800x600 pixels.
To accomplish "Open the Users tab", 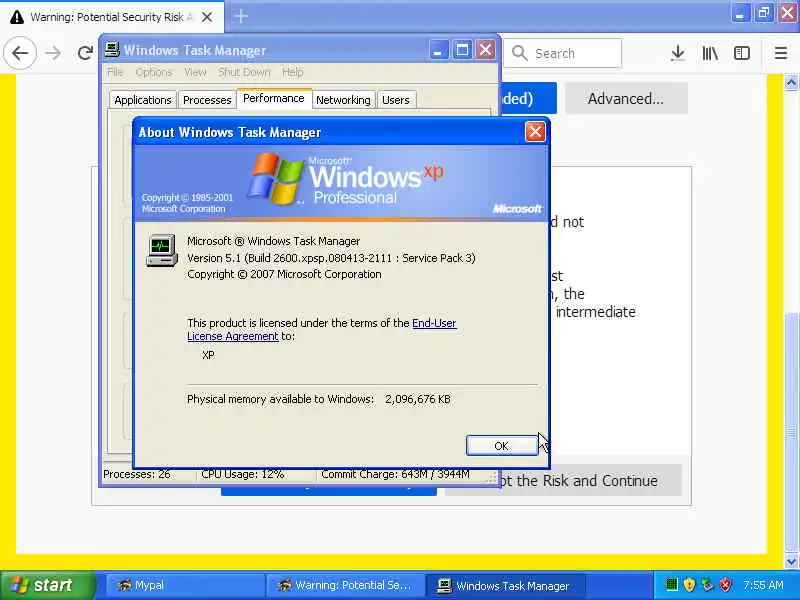I will click(x=396, y=100).
